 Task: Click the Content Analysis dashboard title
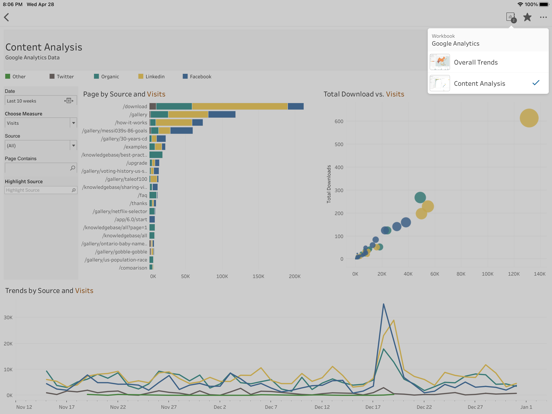tap(44, 47)
